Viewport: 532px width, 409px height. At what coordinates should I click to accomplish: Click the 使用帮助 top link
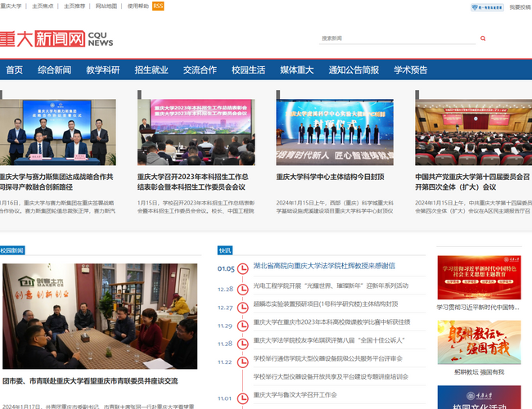coord(138,6)
